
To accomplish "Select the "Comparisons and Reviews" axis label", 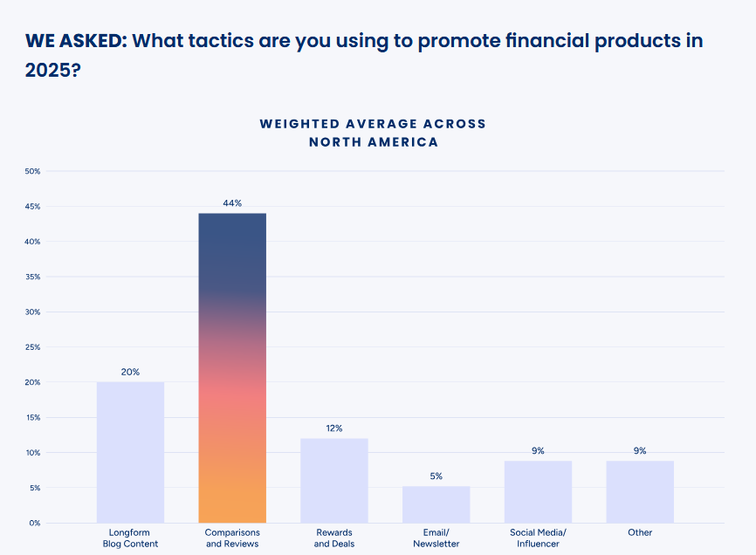I will tap(232, 538).
